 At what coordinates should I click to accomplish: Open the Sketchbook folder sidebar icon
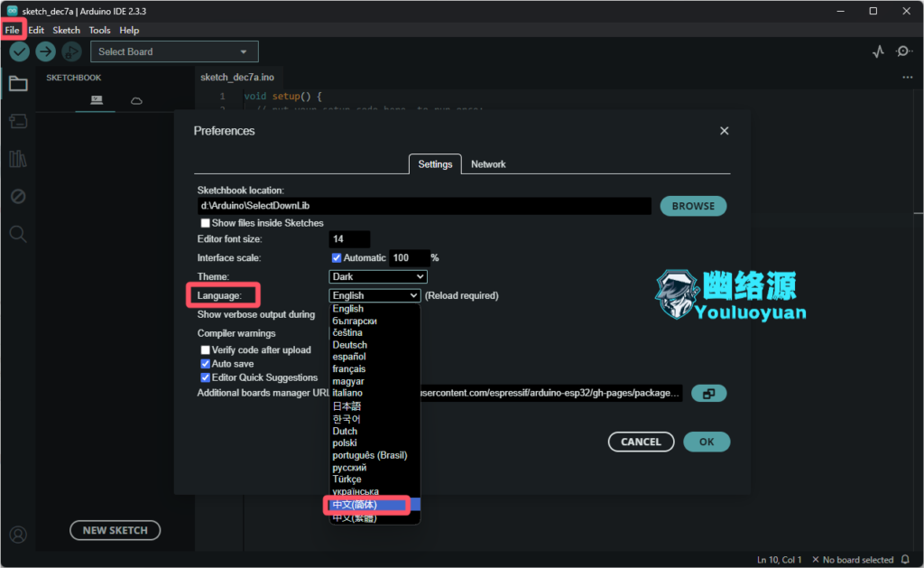pos(18,84)
